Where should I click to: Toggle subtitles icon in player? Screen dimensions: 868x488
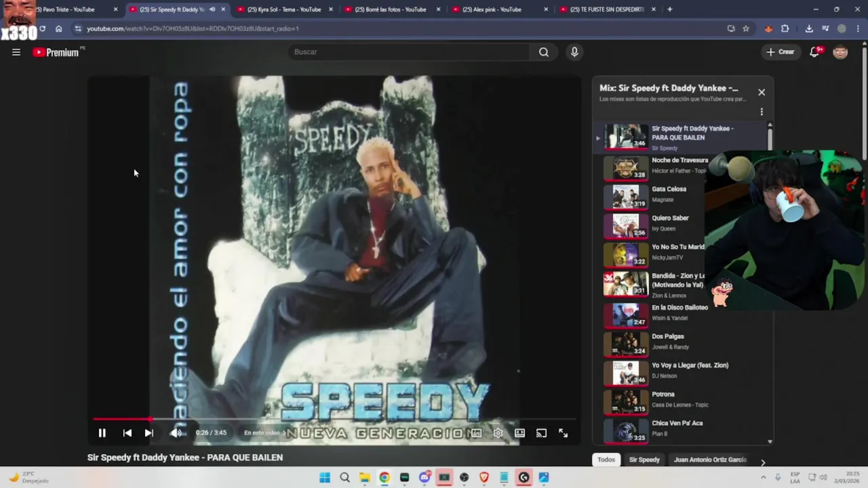pos(477,433)
